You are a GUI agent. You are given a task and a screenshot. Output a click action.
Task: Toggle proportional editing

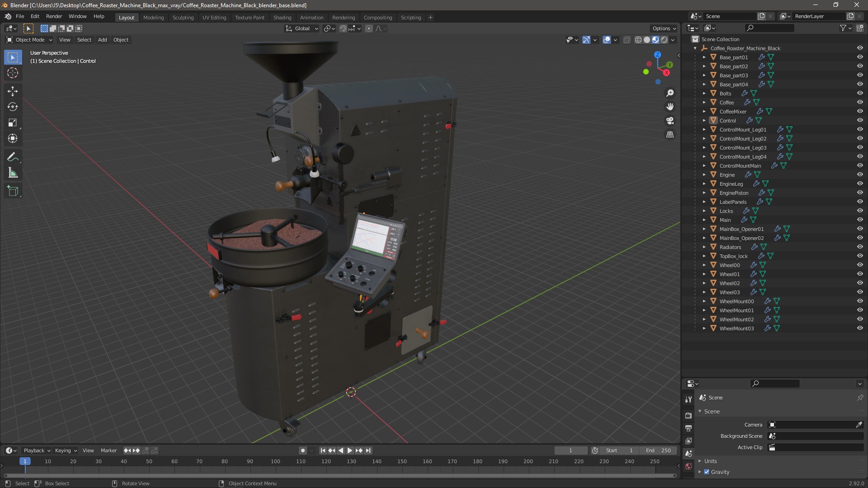(369, 28)
